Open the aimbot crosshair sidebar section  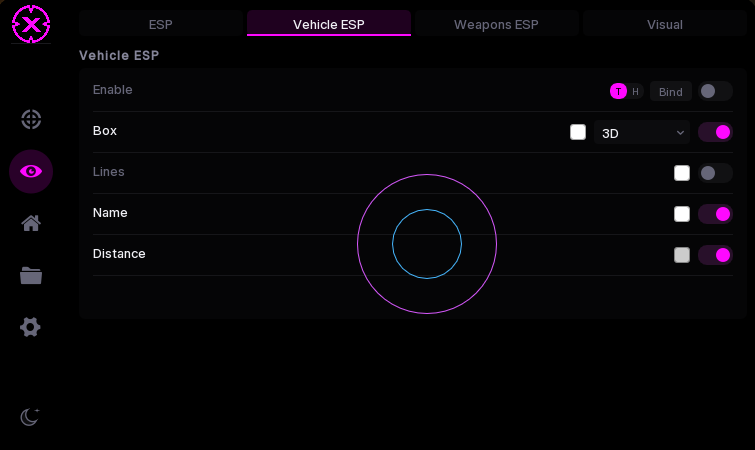coord(31,119)
